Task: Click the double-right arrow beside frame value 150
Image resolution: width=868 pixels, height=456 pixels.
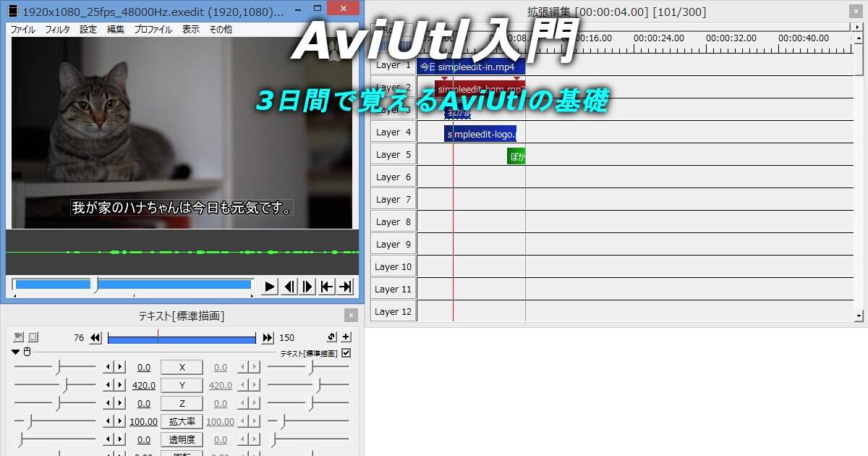Action: pyautogui.click(x=267, y=337)
